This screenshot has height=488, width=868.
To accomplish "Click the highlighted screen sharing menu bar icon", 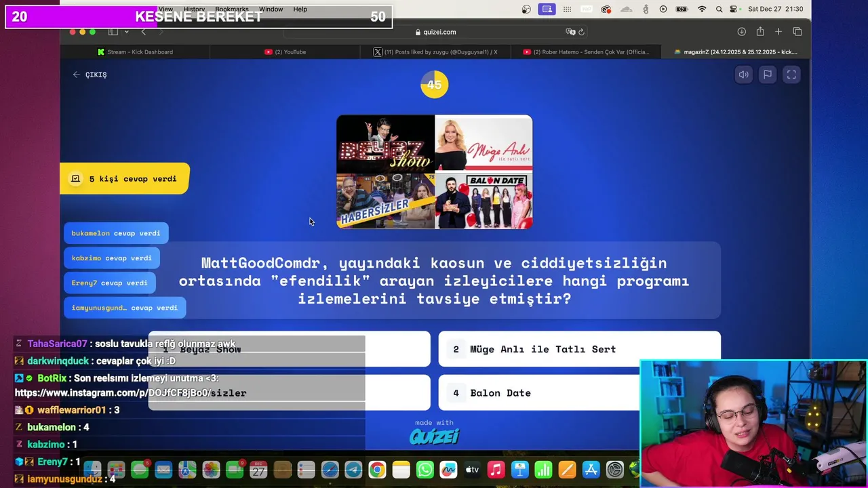I will click(x=547, y=9).
